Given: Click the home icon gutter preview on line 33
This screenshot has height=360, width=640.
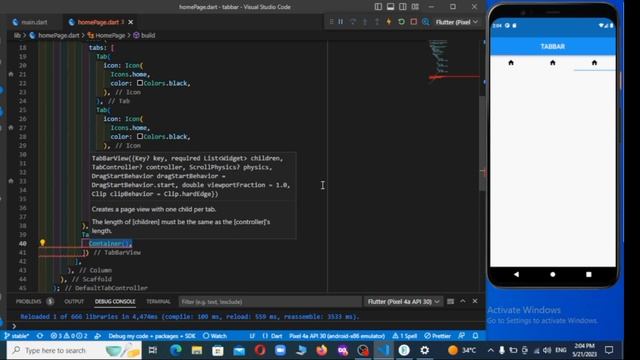Looking at the screenshot, I should click(x=11, y=181).
